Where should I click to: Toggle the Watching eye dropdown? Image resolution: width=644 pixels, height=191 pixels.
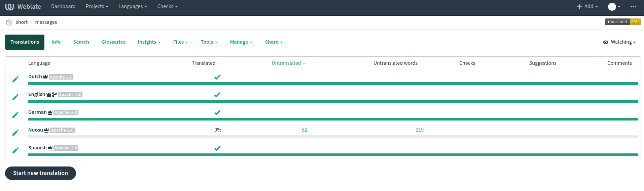(x=619, y=42)
